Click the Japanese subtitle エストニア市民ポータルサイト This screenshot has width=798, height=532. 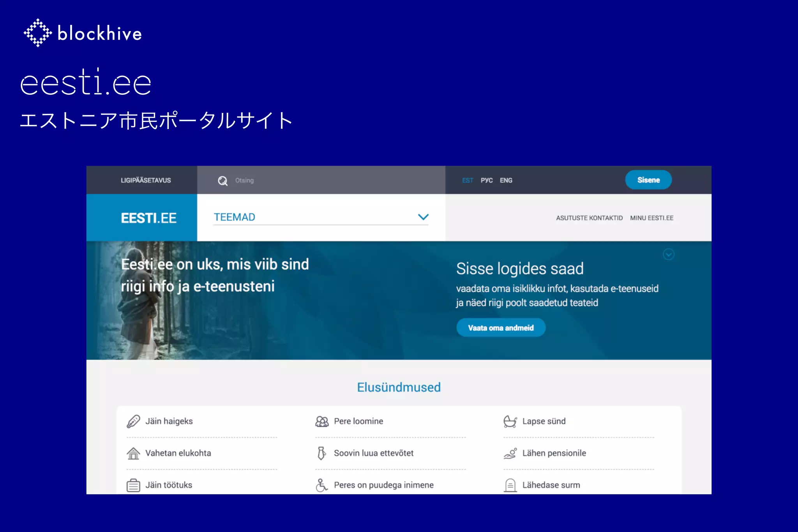pyautogui.click(x=157, y=120)
